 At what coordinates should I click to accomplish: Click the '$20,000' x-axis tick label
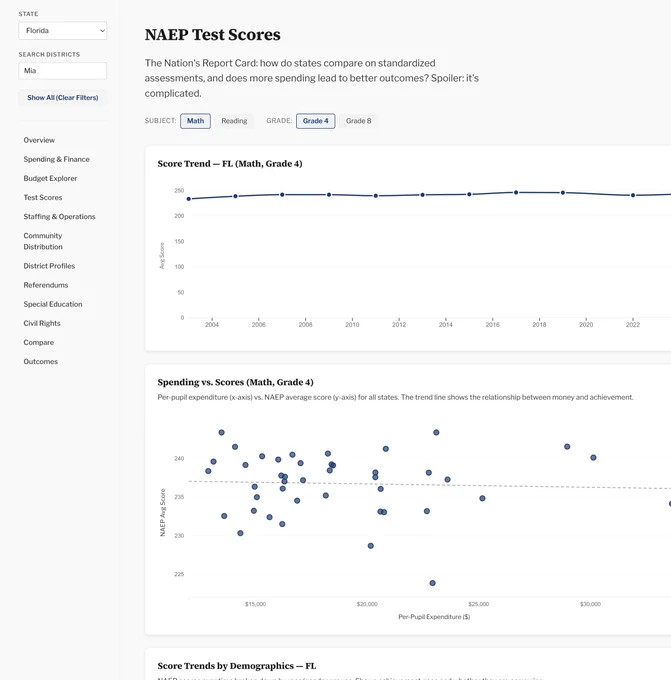(367, 604)
